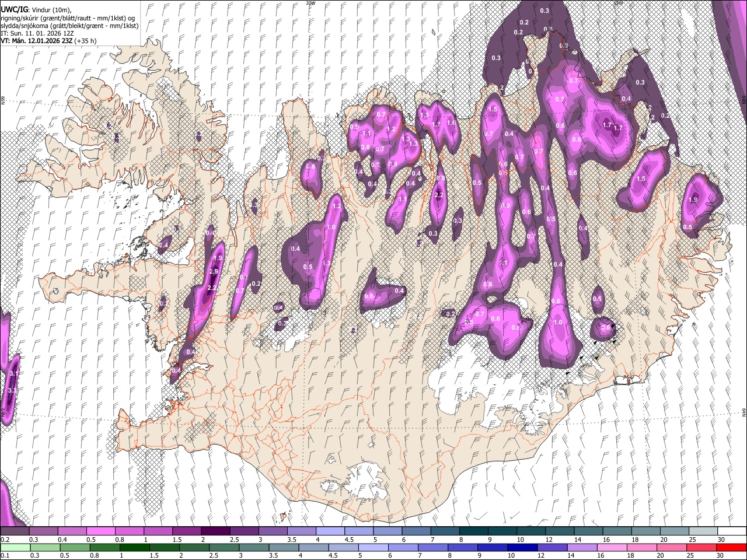This screenshot has width=747, height=560.
Task: Pick the bright red swatch after rain 30
Action: pos(731,547)
